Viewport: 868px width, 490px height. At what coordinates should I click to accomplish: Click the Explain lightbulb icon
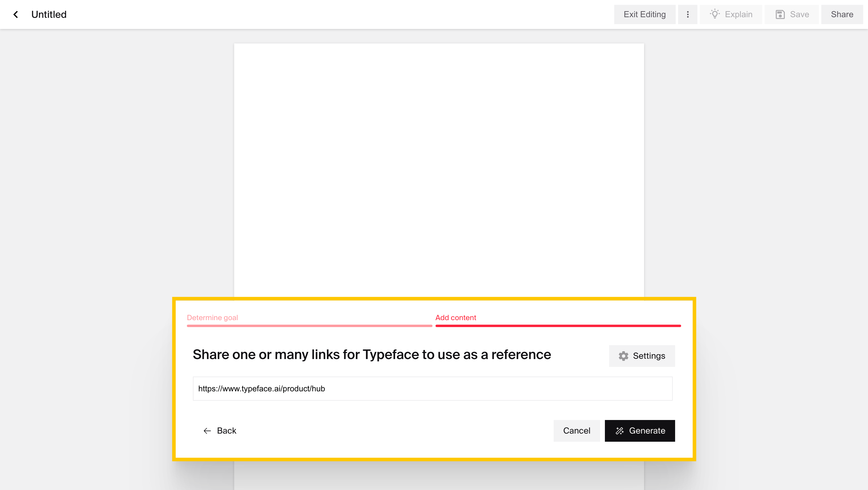pos(715,14)
